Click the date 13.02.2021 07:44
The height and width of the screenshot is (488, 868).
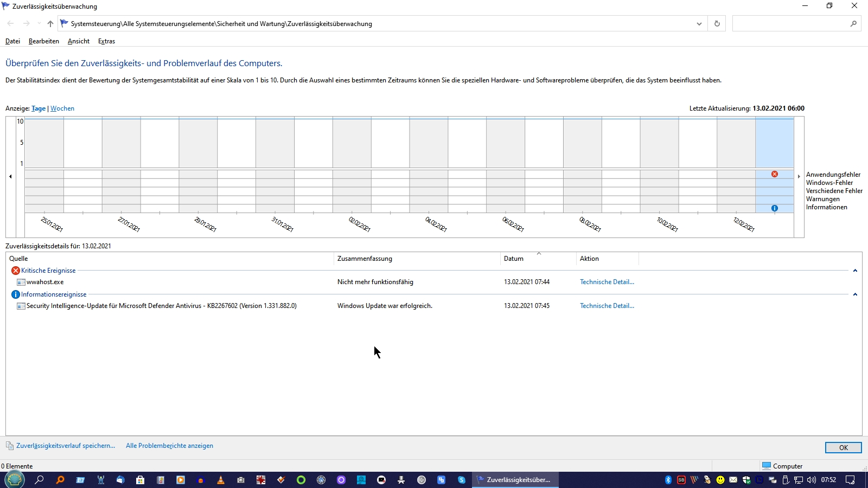coord(527,282)
